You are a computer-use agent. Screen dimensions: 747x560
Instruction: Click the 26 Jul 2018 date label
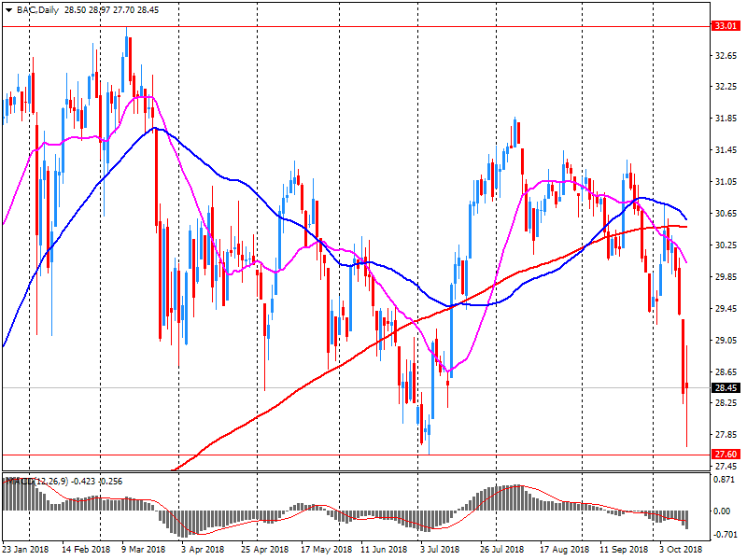502,550
